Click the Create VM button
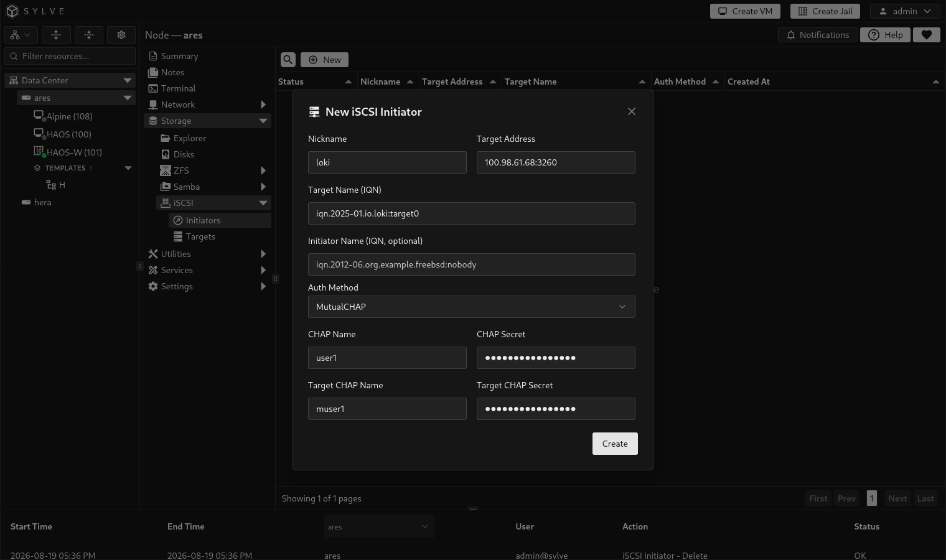Screen dimensions: 946x560 point(746,11)
